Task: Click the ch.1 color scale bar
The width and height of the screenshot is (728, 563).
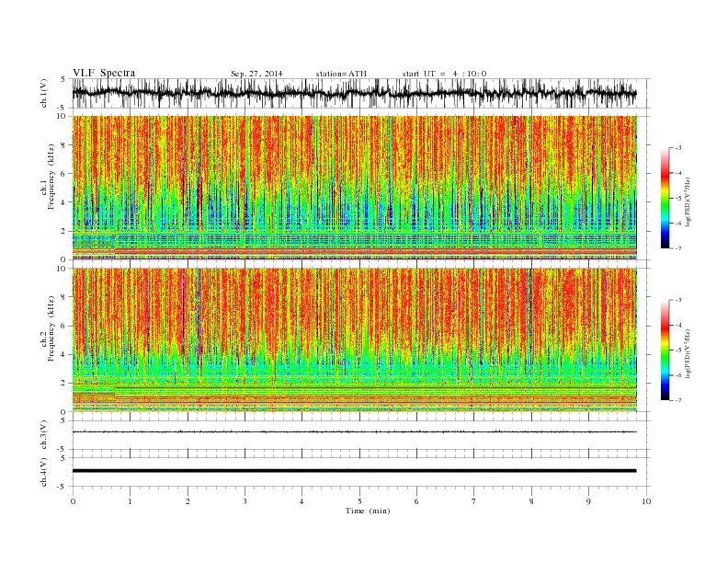Action: point(665,198)
